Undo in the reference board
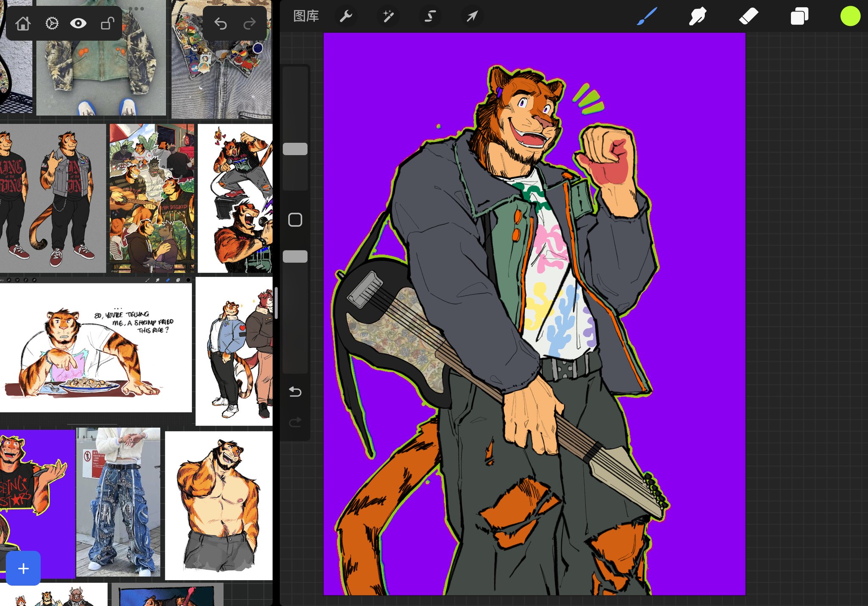868x606 pixels. 220,23
